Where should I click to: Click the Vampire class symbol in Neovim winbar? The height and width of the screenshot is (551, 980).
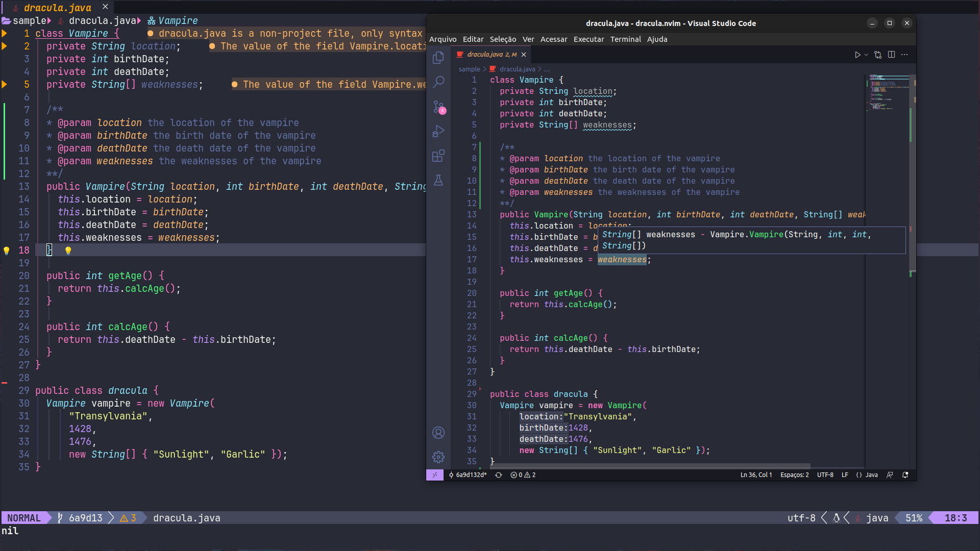(172, 20)
